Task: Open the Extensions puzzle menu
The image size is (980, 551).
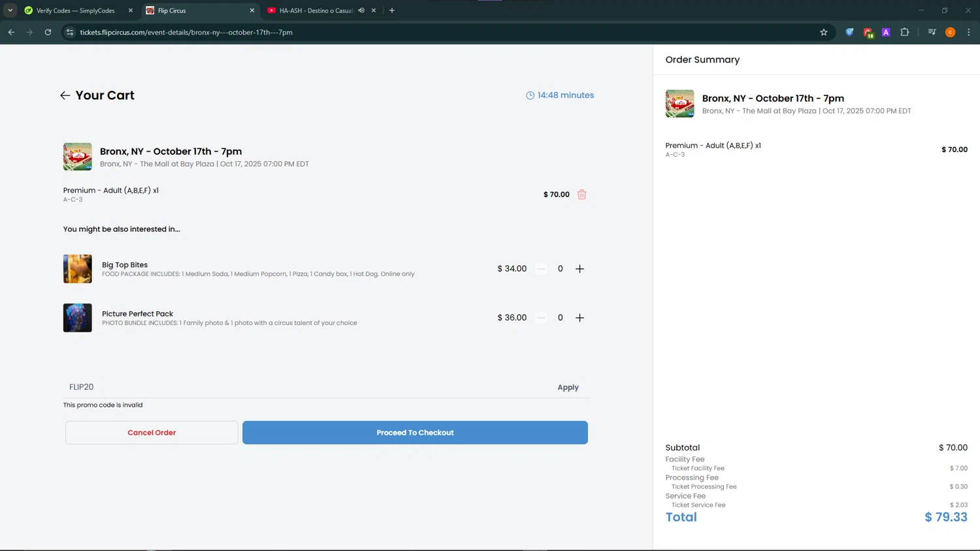Action: 905,32
